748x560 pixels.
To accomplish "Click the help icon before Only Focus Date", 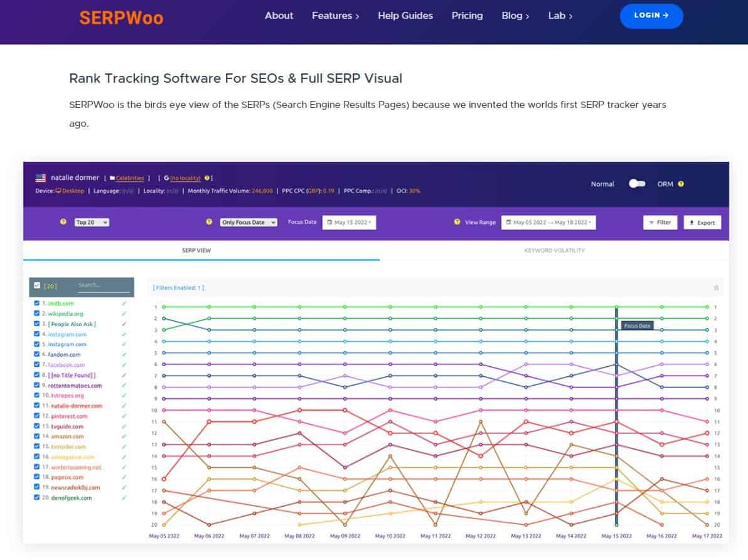I will (x=209, y=221).
